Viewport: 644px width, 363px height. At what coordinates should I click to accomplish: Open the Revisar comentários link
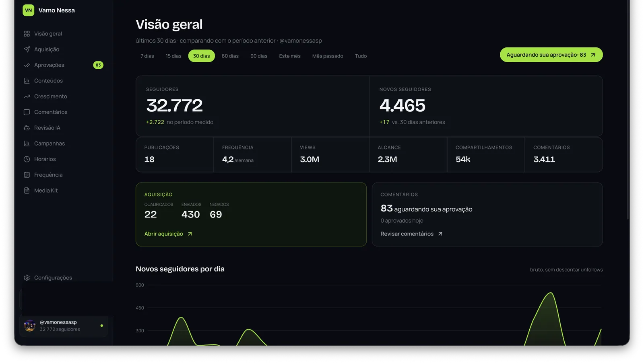pos(411,234)
